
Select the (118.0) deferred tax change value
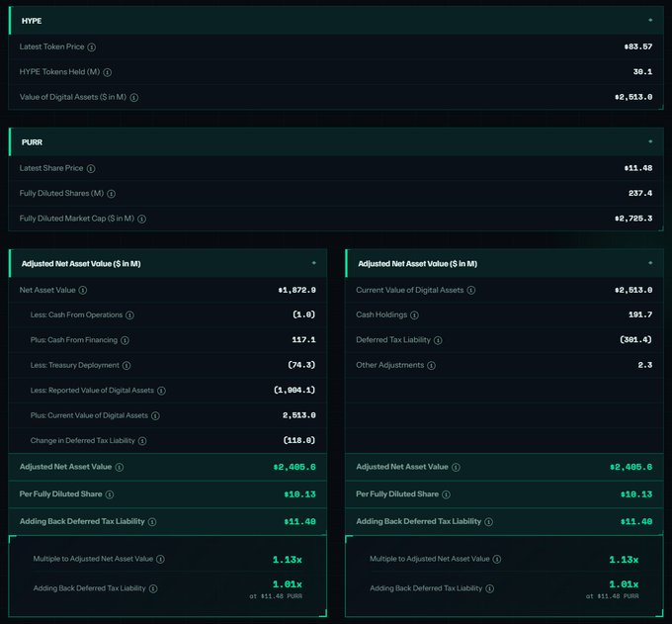(x=299, y=440)
